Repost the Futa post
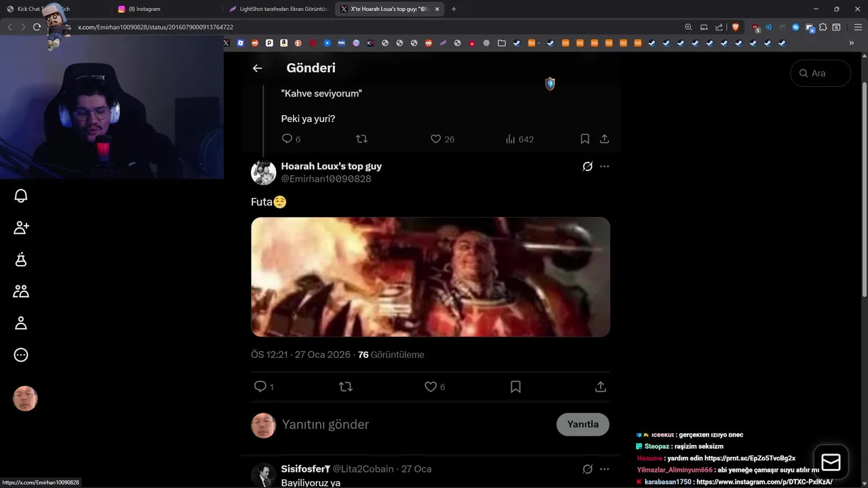 346,386
